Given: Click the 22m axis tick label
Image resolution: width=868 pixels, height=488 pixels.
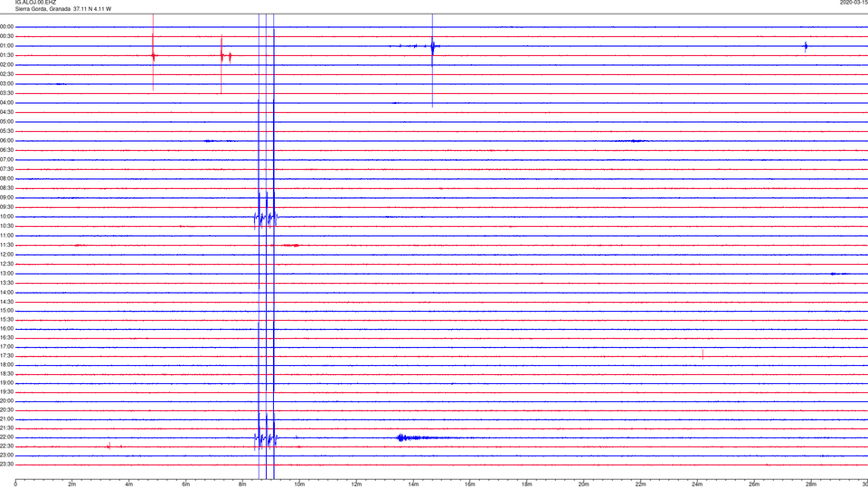Looking at the screenshot, I should 640,484.
